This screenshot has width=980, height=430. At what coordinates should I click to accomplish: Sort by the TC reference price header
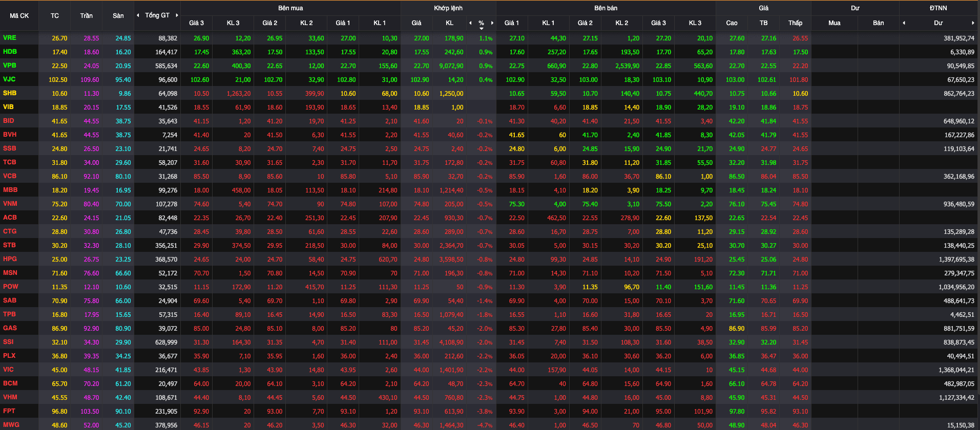55,16
